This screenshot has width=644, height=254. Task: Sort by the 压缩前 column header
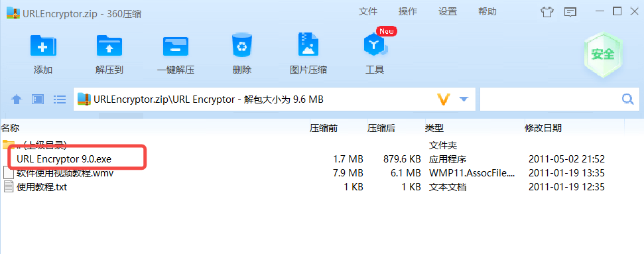tap(324, 128)
